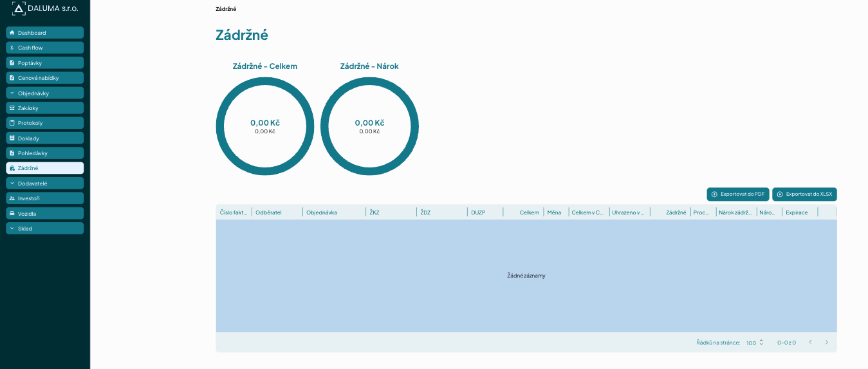Click the dollar icon beside Cash flow

(12, 48)
